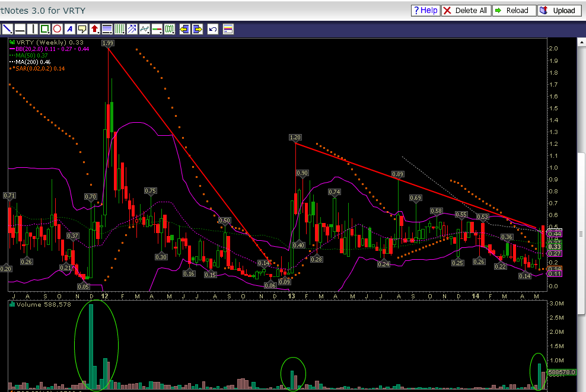Open the retracement lines tool dropdown arrow
Image resolution: width=586 pixels, height=392 pixels.
[111, 33]
